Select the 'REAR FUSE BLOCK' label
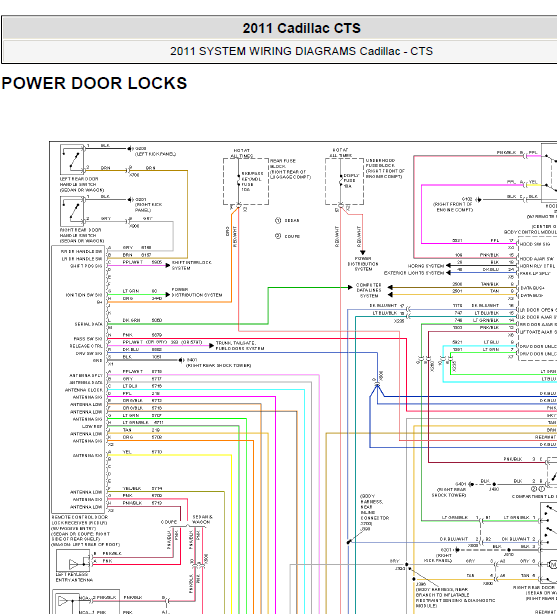The image size is (557, 614). 290,169
